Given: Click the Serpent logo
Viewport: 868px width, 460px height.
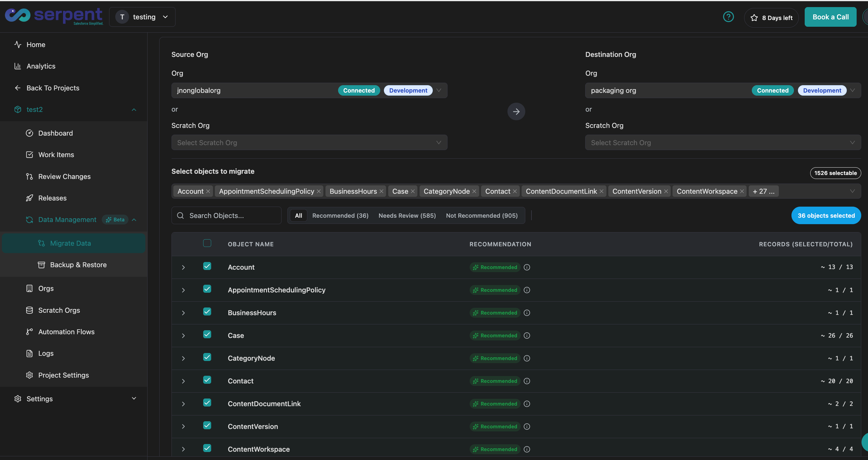Looking at the screenshot, I should tap(54, 16).
